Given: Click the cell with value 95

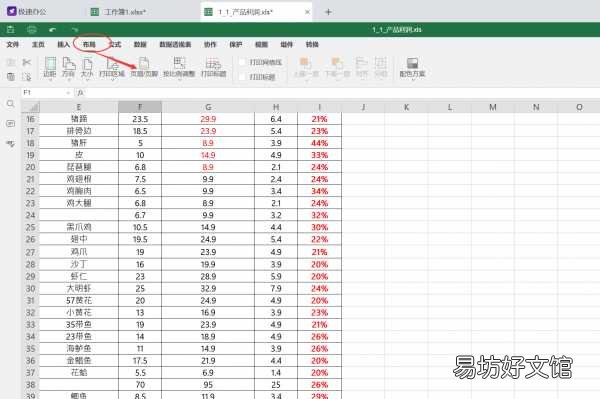Looking at the screenshot, I should click(208, 384).
